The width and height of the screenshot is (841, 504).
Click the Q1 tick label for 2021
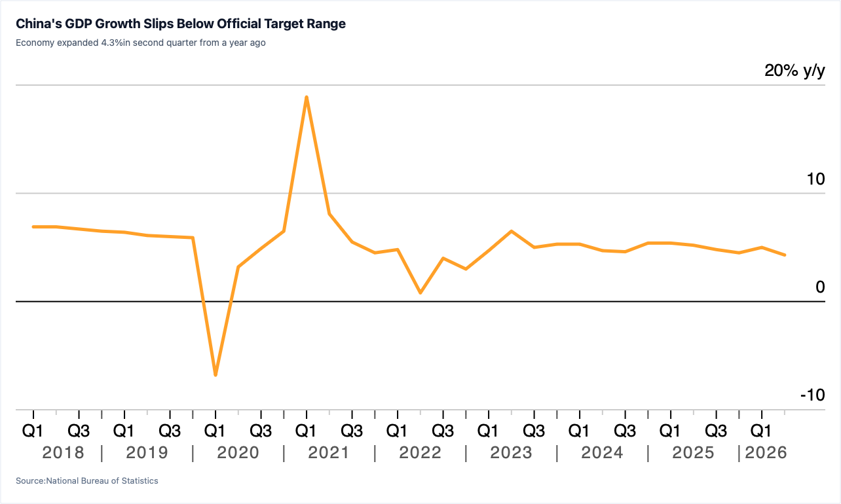[307, 431]
